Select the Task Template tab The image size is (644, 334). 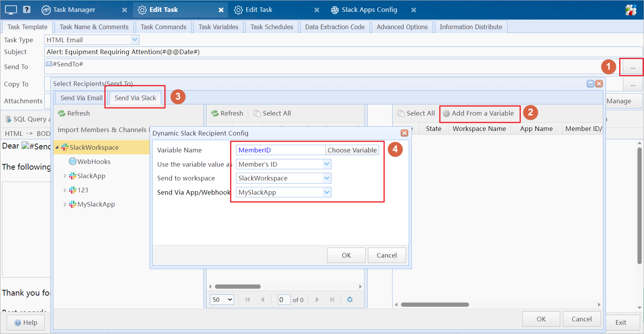pos(27,27)
